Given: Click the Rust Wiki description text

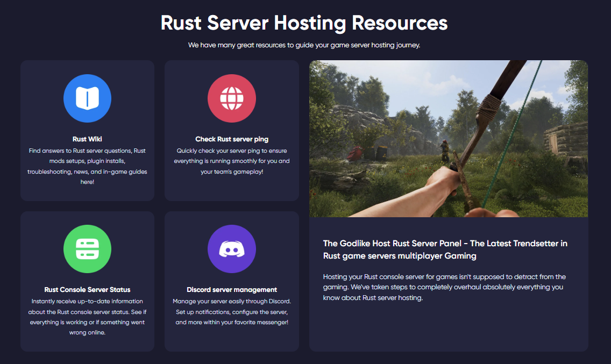Looking at the screenshot, I should click(87, 166).
